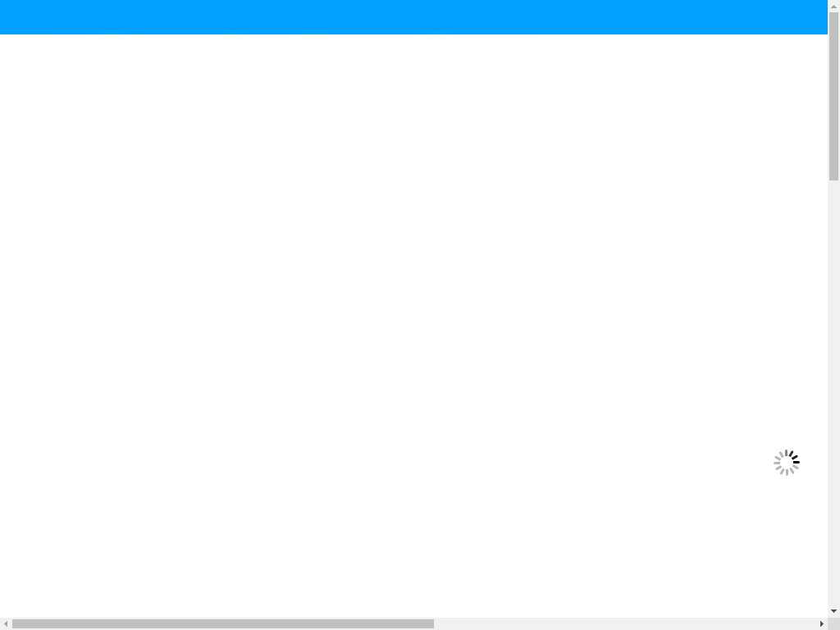The height and width of the screenshot is (630, 840).
Task: Click the vertical scrollbar thumb
Action: coord(833,97)
